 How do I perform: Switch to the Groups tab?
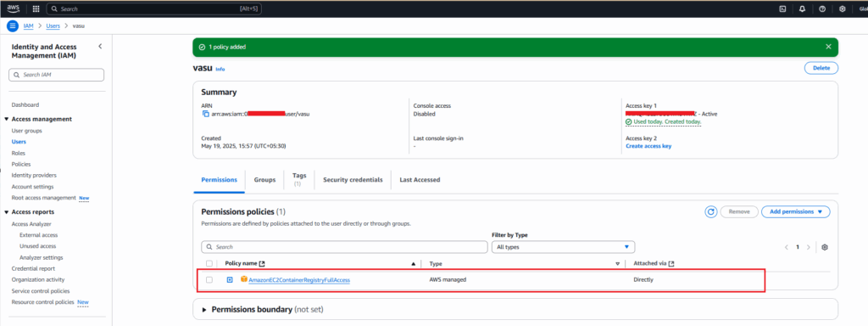click(x=264, y=180)
